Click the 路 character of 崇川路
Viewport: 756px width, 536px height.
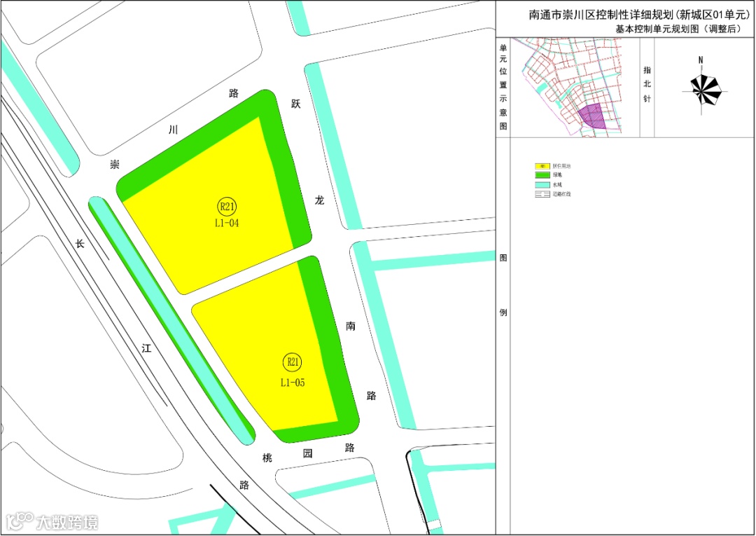(234, 94)
